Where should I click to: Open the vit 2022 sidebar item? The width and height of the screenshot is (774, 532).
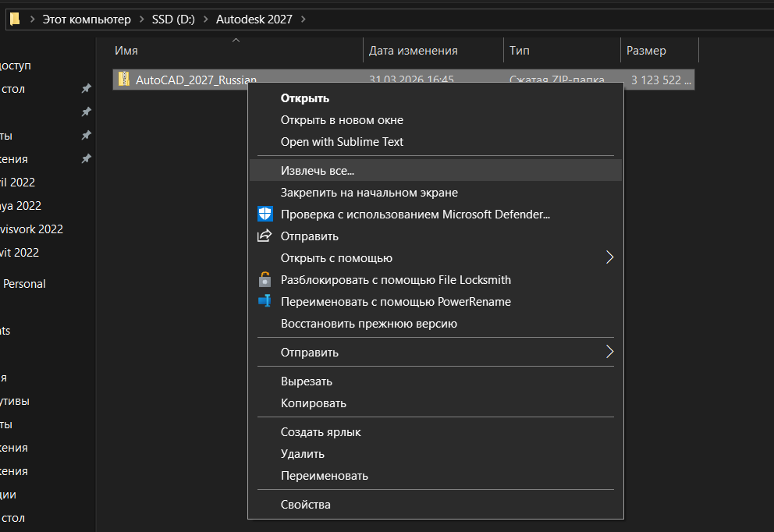[20, 252]
